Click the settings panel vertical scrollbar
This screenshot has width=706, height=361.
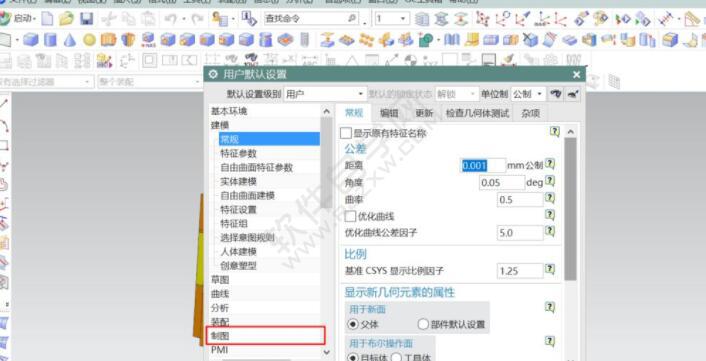(570, 209)
